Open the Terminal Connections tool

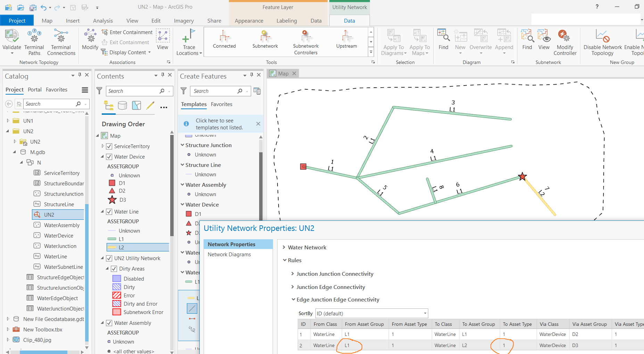(61, 42)
